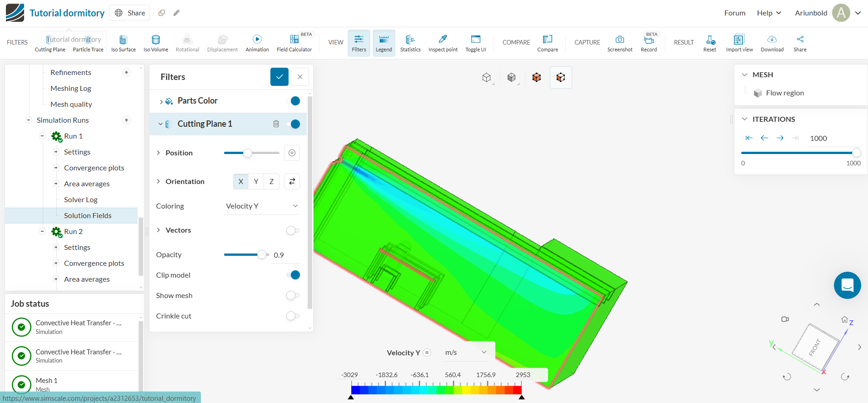Open the Forum link

(x=735, y=13)
